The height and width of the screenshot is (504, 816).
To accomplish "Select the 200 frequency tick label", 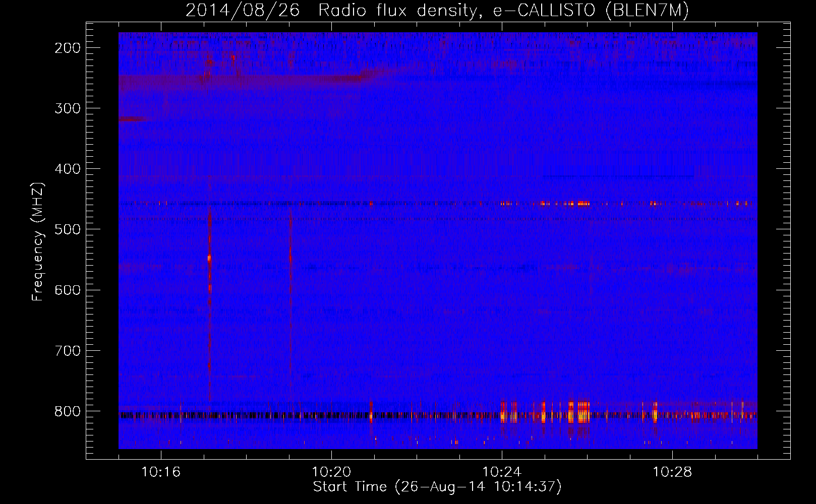I will pyautogui.click(x=67, y=48).
